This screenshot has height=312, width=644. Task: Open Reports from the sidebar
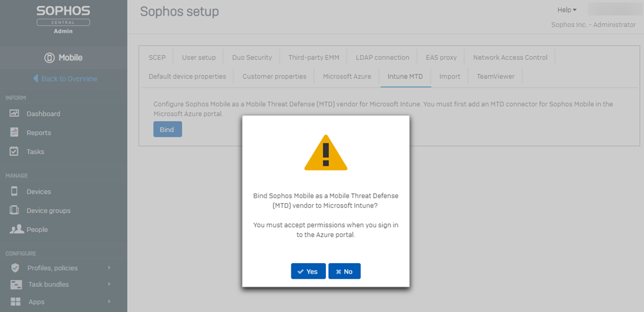(x=38, y=132)
